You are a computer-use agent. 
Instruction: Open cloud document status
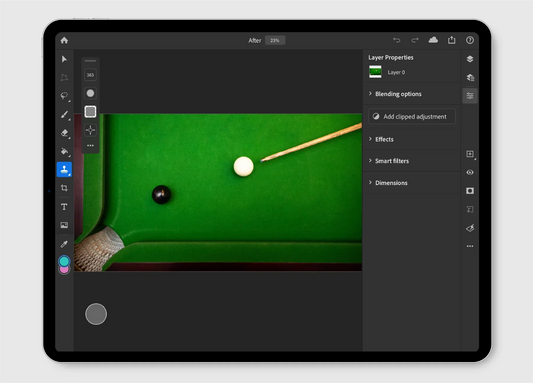[x=433, y=40]
